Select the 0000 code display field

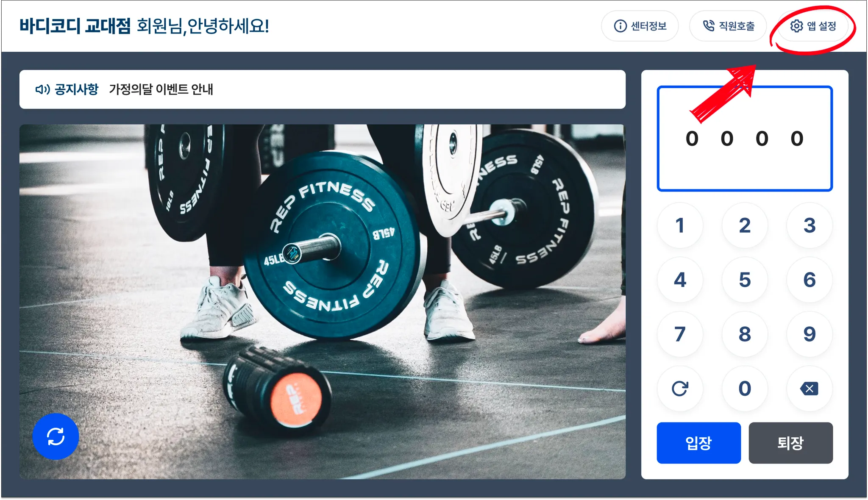click(745, 139)
